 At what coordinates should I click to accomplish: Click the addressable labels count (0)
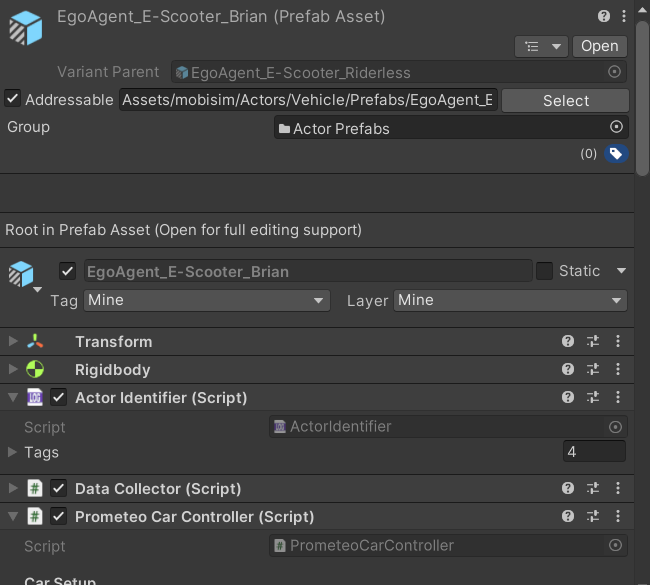588,154
